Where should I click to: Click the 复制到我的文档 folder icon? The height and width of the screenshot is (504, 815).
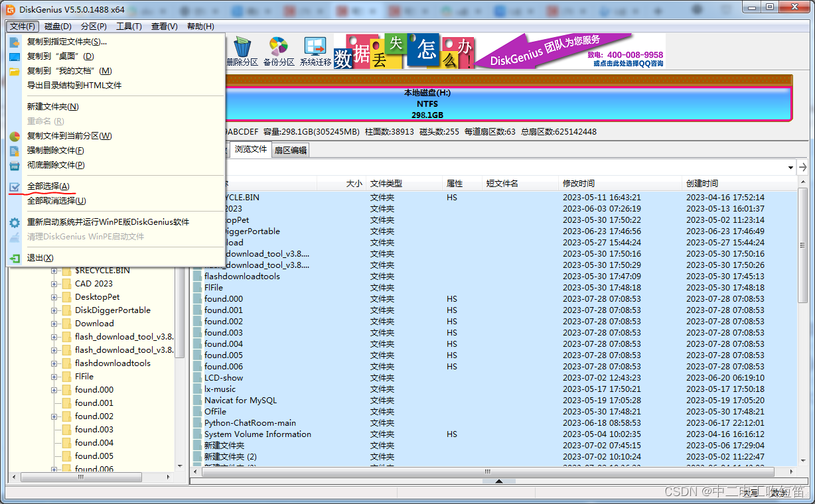[15, 71]
